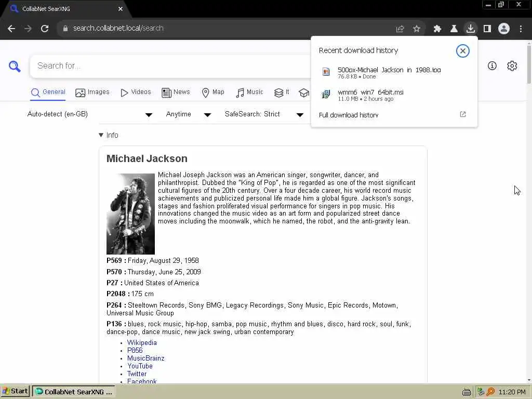Switch to the Images tab
Viewport: 532px width, 399px height.
pos(92,92)
